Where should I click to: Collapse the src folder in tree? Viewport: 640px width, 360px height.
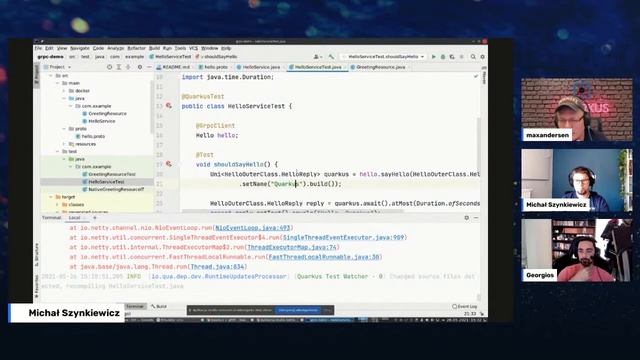(51, 76)
